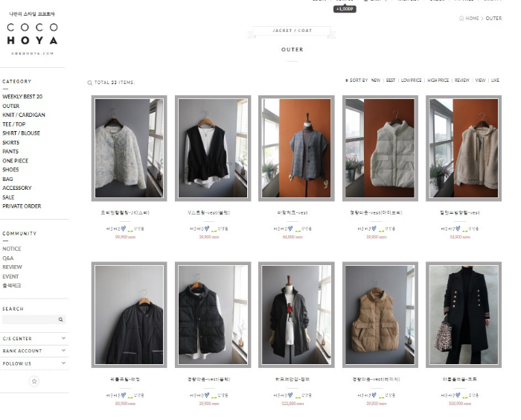Sort items by HIGH PRICE
Screen dimensions: 521x420
pyautogui.click(x=438, y=80)
